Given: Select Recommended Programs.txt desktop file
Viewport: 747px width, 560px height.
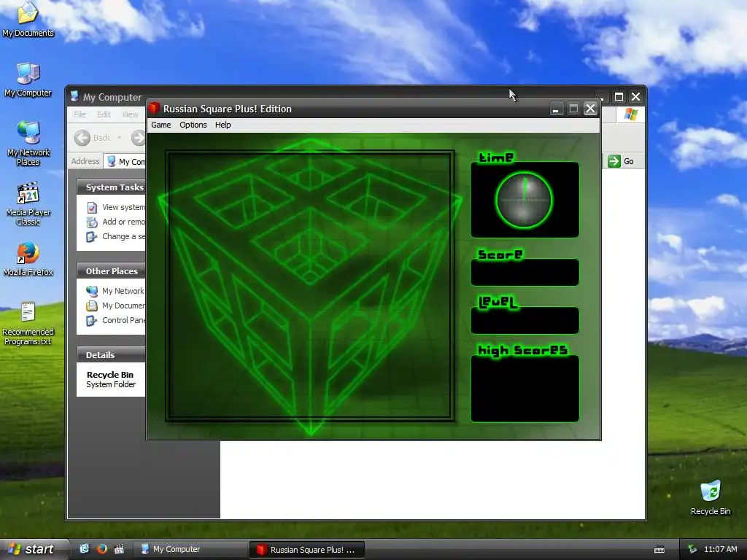Looking at the screenshot, I should 28,324.
